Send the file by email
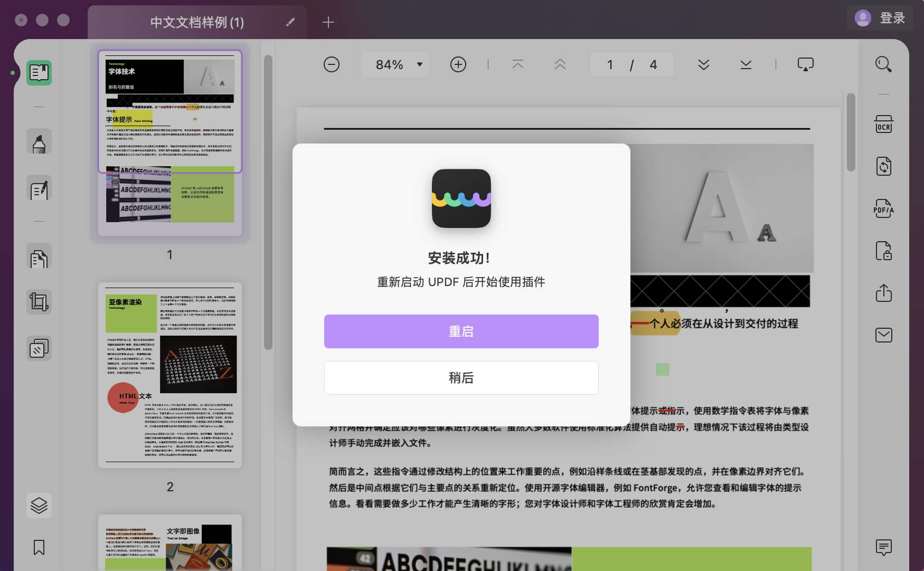 coord(883,335)
